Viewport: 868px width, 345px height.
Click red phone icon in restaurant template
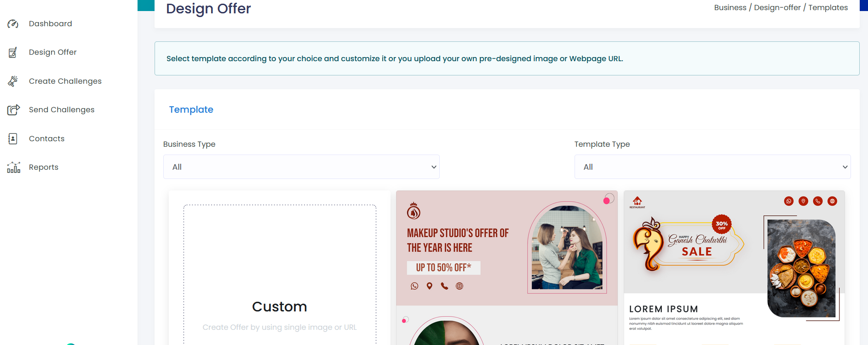[x=818, y=201]
